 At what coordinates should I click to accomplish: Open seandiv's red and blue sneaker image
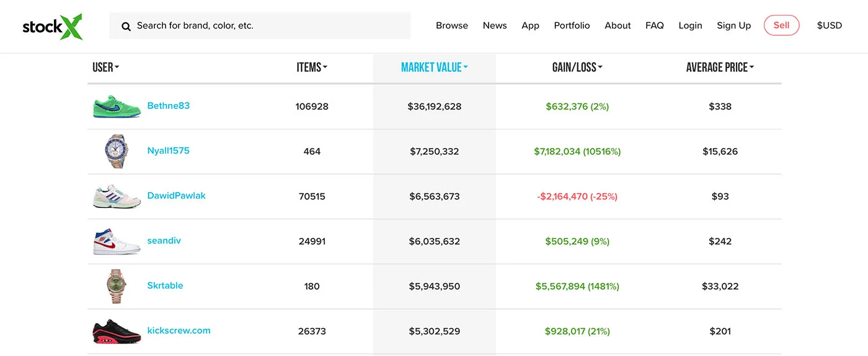(x=117, y=241)
